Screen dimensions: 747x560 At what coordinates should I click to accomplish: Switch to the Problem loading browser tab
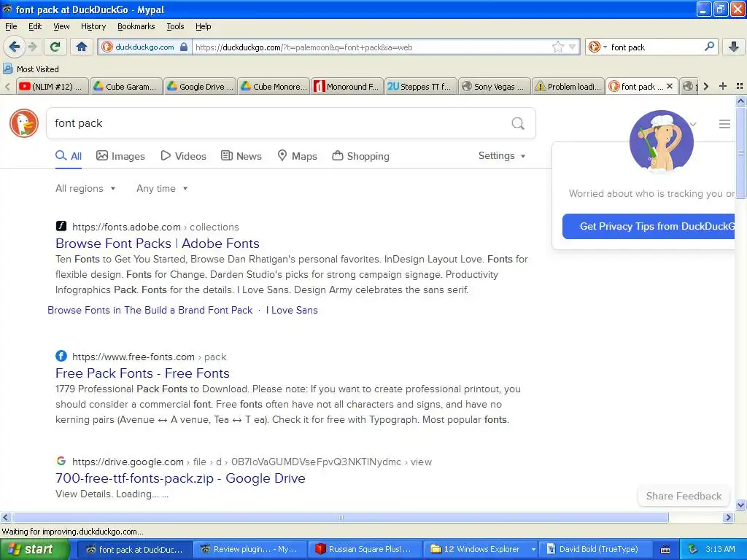click(568, 86)
